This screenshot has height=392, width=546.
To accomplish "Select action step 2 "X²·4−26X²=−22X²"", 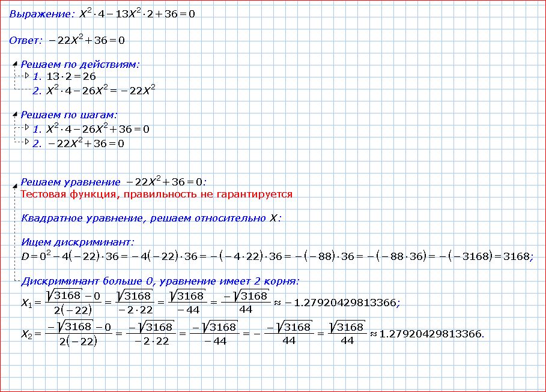I will click(101, 91).
